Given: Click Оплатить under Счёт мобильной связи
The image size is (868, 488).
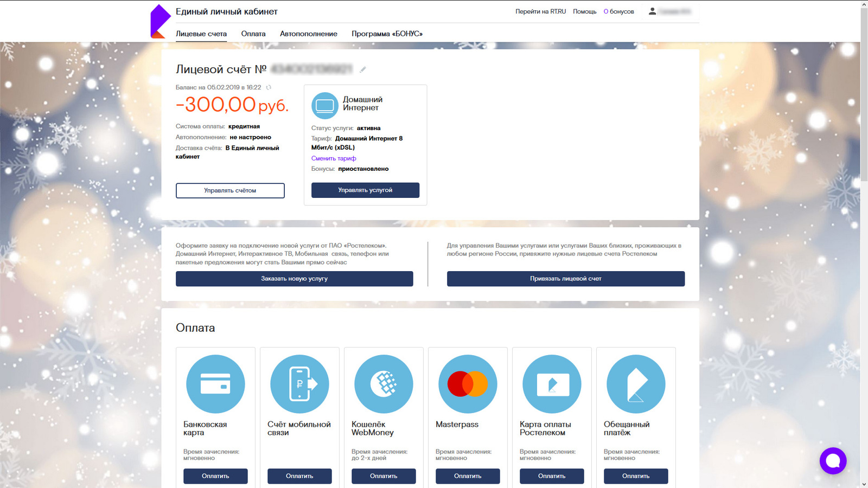Looking at the screenshot, I should click(x=299, y=476).
